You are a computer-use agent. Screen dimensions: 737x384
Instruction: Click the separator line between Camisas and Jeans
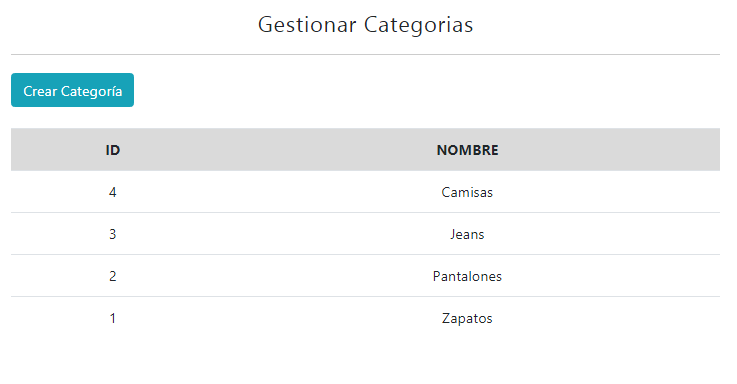365,212
